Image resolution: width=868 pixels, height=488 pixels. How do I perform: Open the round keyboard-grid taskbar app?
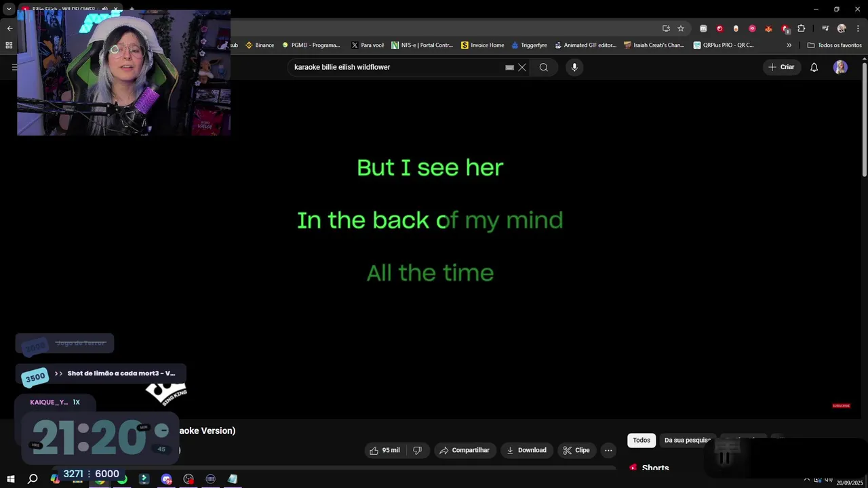tap(211, 479)
